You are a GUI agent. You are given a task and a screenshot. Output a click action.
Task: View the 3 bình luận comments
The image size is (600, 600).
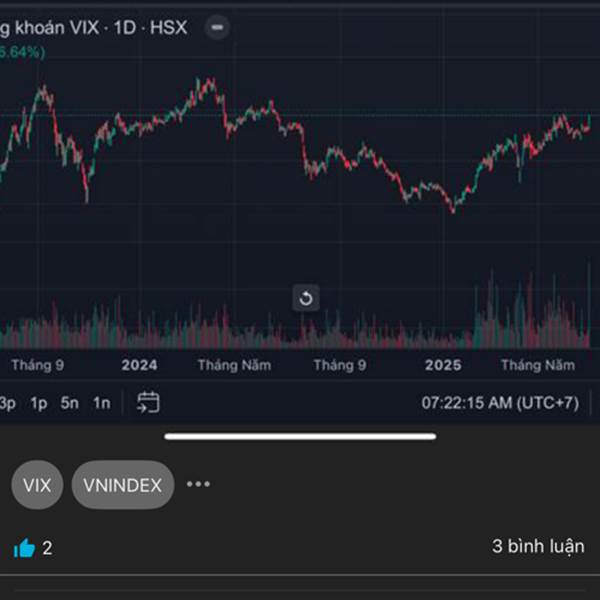pyautogui.click(x=538, y=546)
